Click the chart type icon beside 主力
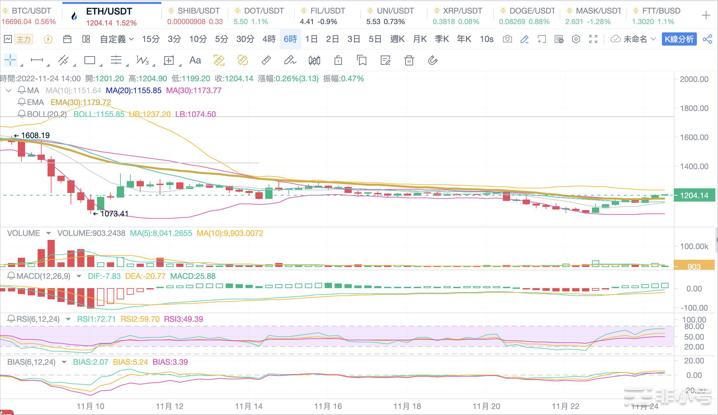The width and height of the screenshot is (718, 415). point(8,39)
